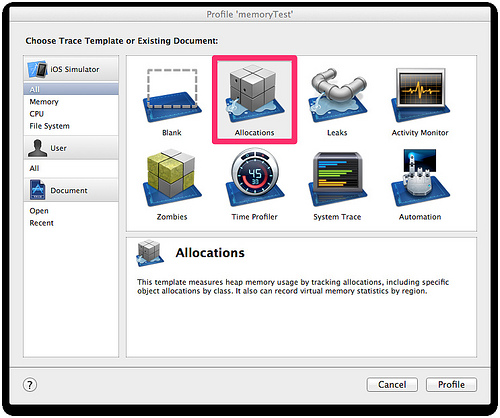Click the User section header icon
Screen dimensions: 500x418
38,148
